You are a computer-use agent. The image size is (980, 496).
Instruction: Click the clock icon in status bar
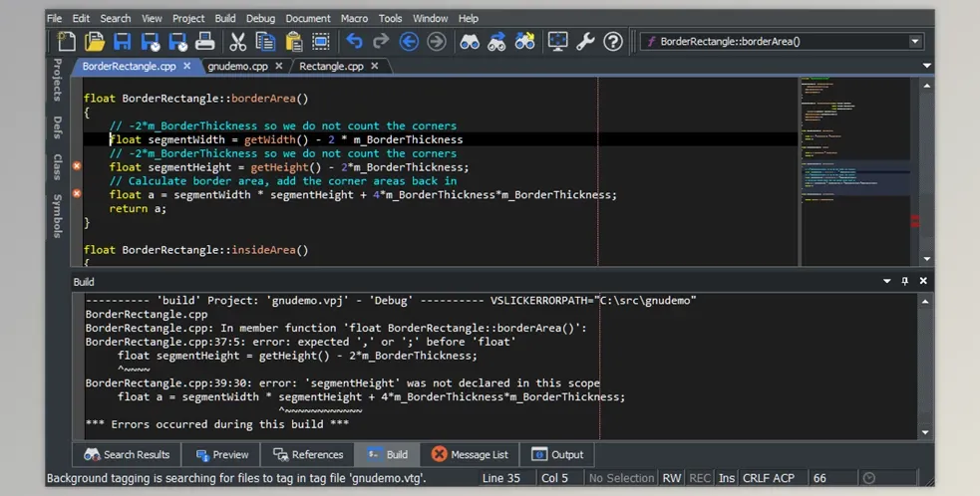click(868, 478)
